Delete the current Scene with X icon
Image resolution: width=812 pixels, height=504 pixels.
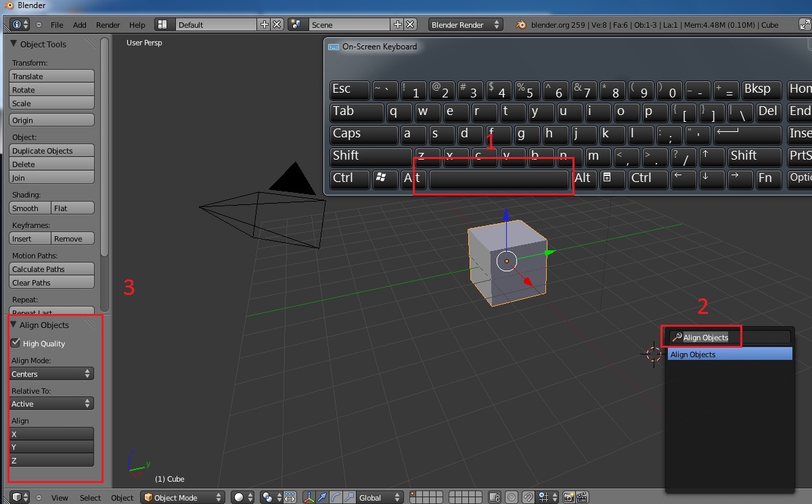tap(409, 24)
